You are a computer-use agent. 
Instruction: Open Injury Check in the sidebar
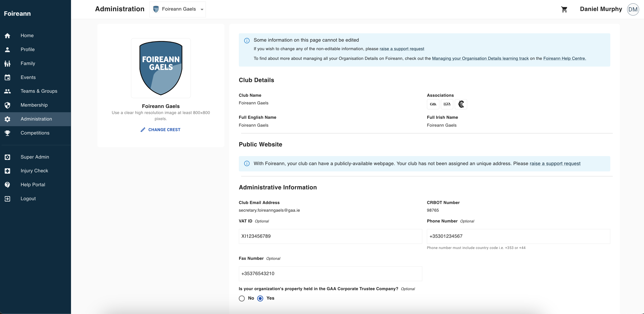[36, 171]
